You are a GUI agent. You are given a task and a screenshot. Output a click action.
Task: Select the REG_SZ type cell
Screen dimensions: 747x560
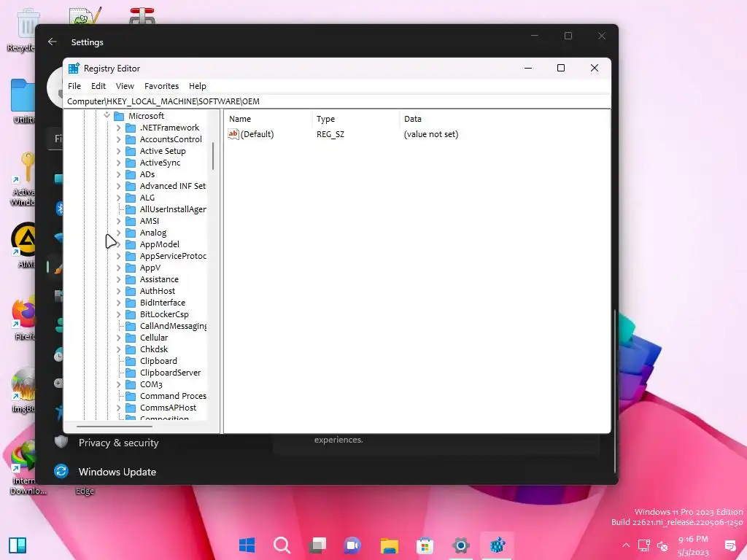click(330, 134)
